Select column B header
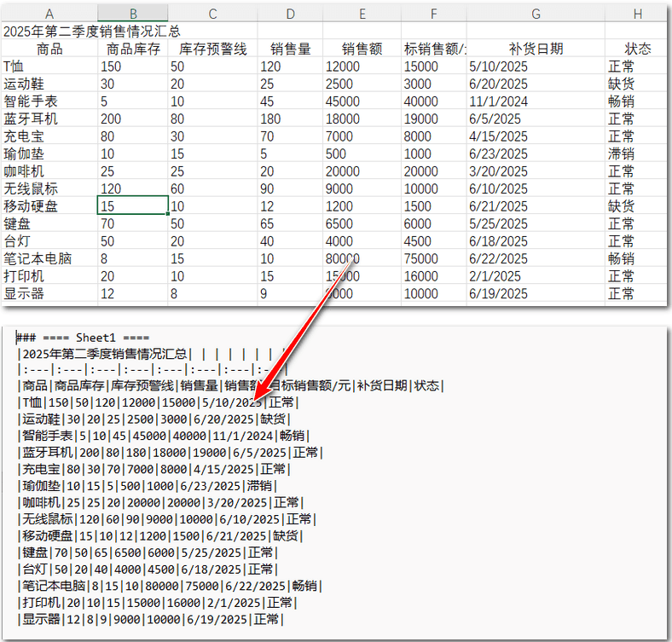The height and width of the screenshot is (642, 672). (133, 14)
